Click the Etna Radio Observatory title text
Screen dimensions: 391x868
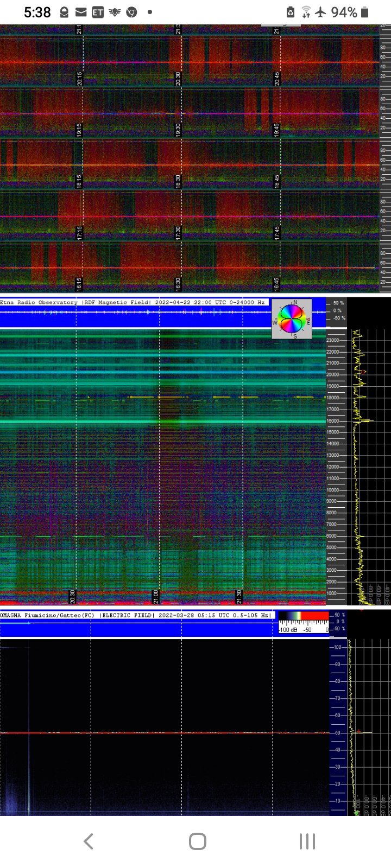[x=39, y=302]
